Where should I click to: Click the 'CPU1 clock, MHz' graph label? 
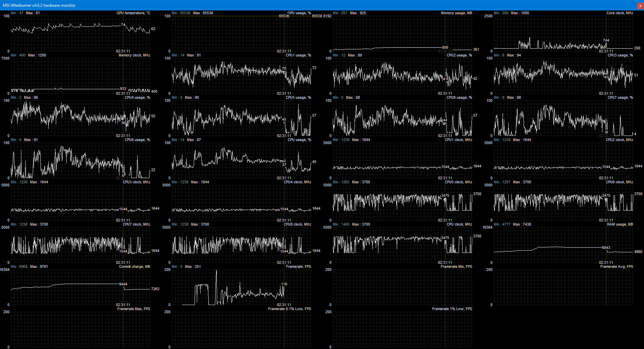pos(458,140)
